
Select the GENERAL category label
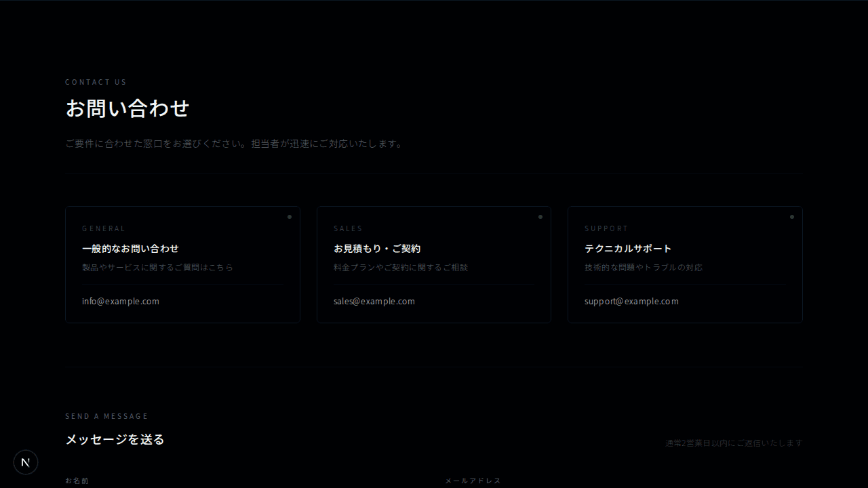pyautogui.click(x=104, y=228)
